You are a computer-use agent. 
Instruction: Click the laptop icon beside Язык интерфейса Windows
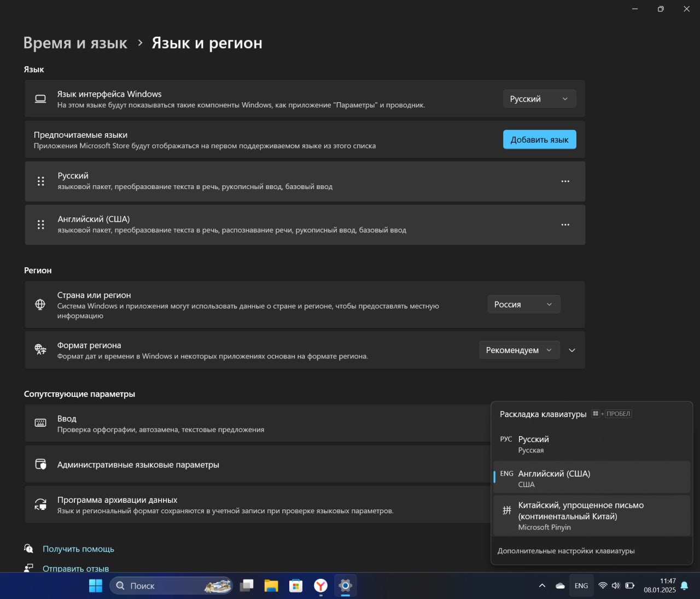40,99
